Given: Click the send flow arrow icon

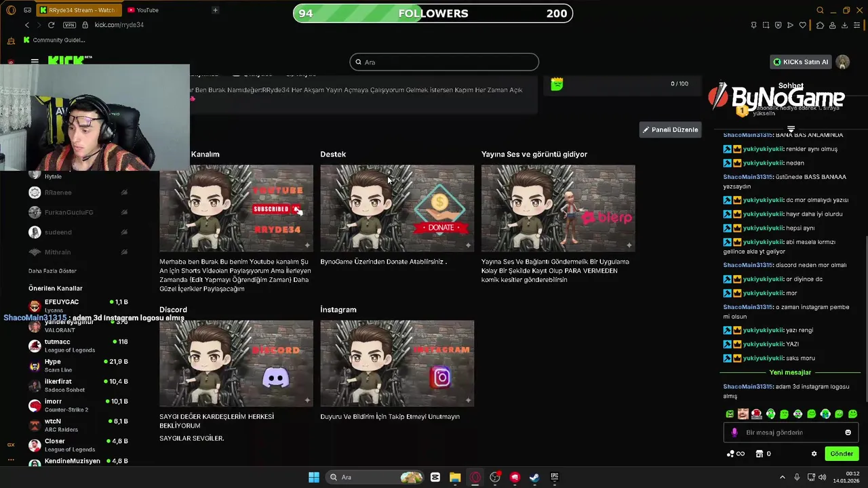Looking at the screenshot, I should coord(790,25).
